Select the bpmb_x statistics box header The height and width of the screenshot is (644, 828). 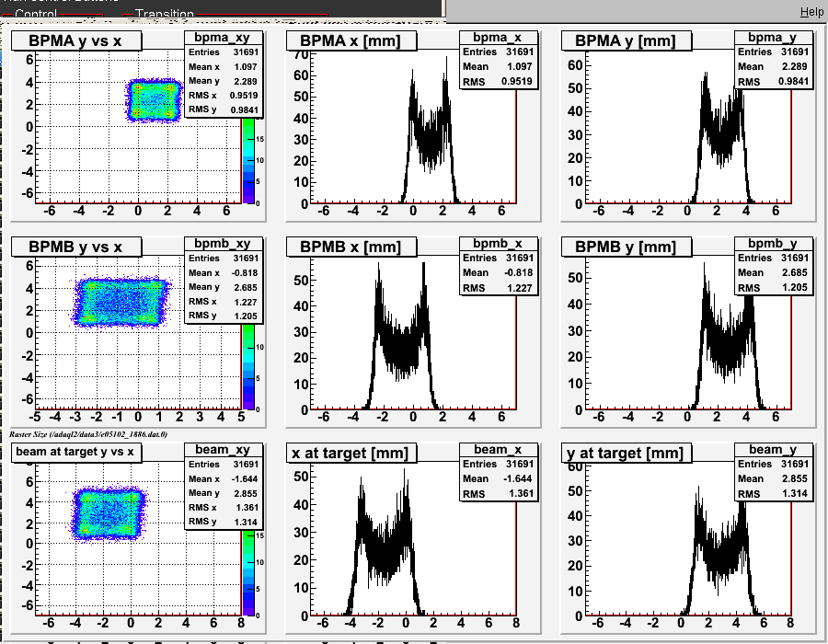point(498,244)
